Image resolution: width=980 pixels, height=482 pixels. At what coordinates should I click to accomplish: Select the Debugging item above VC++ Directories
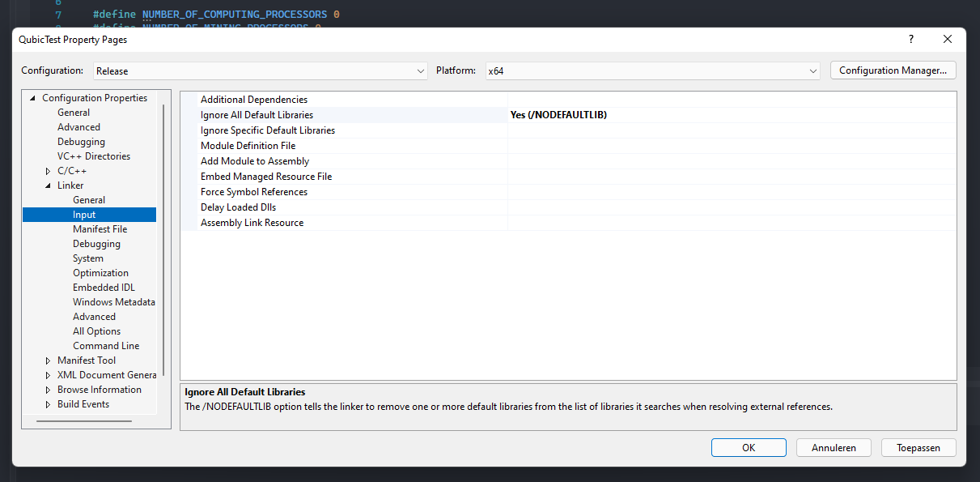(x=81, y=142)
